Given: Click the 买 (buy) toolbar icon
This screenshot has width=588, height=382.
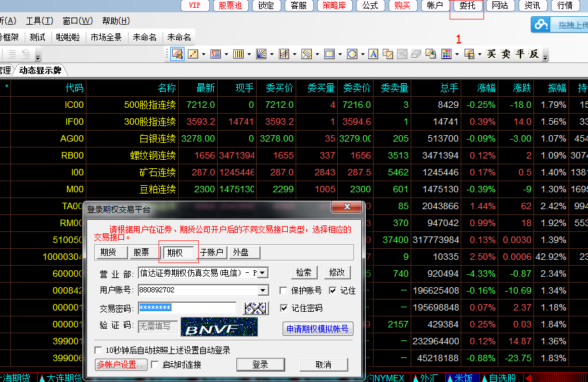Looking at the screenshot, I should 492,54.
